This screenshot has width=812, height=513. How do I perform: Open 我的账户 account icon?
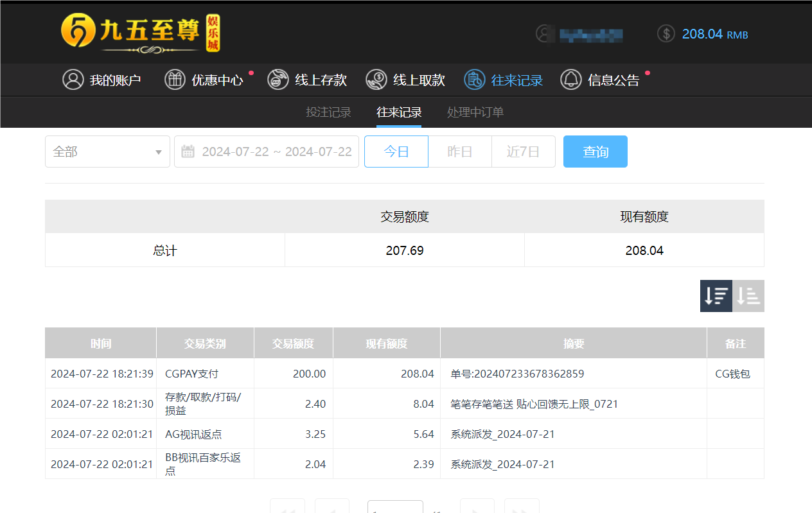click(73, 80)
